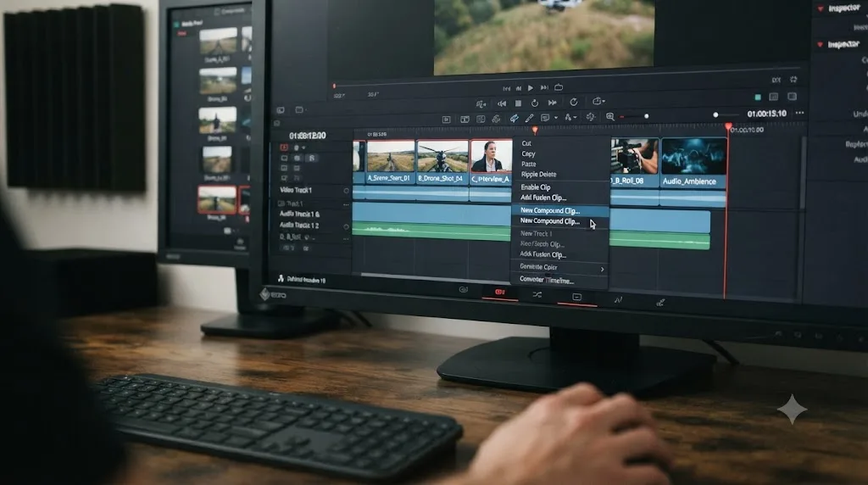This screenshot has height=485, width=868.
Task: Choose Enable Clip in context menu
Action: (x=536, y=187)
